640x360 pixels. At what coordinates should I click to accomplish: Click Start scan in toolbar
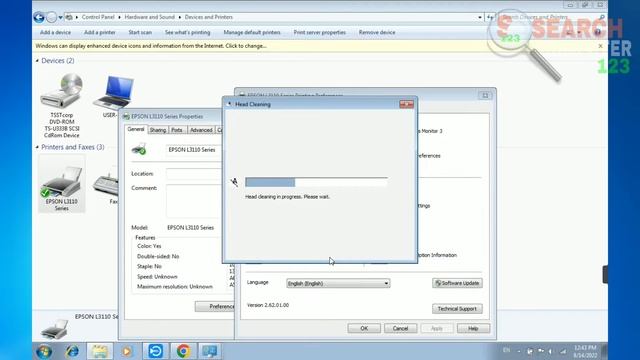[x=140, y=32]
